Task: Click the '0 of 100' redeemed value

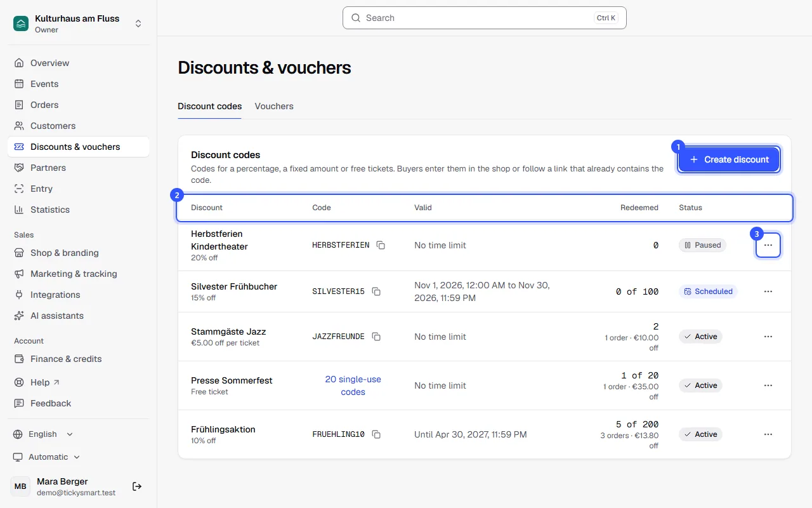Action: pos(637,291)
